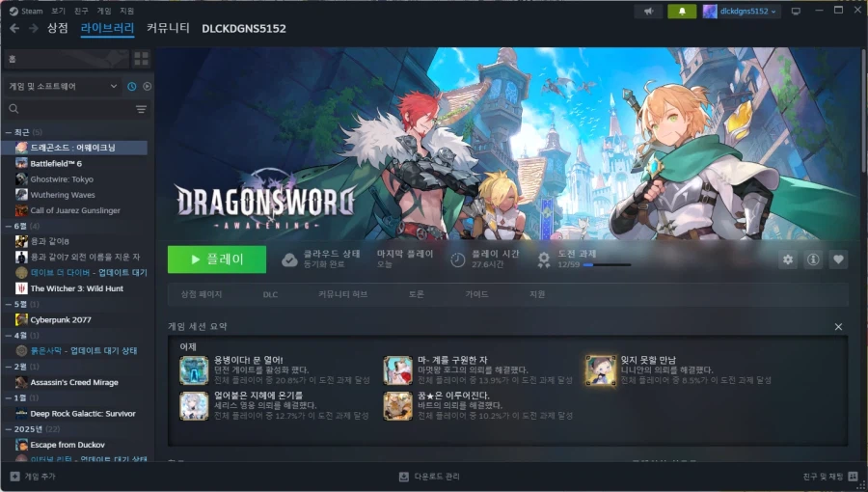Open game settings gear icon
868x492 pixels.
coord(788,260)
